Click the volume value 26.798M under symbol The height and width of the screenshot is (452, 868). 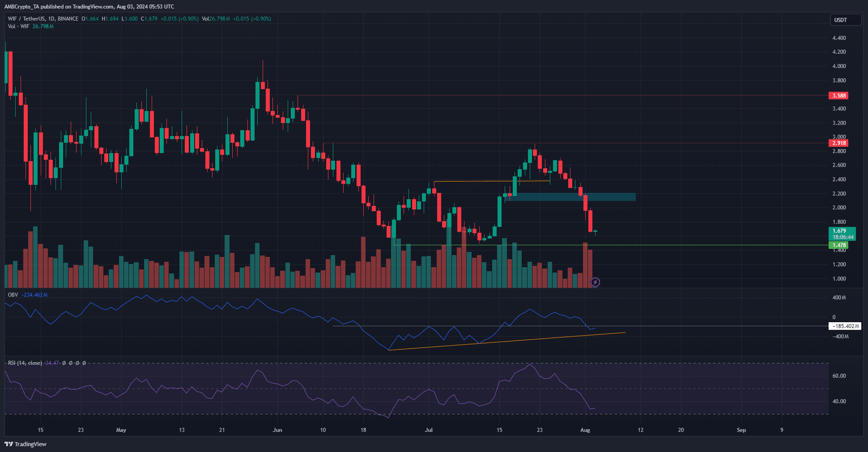point(43,26)
